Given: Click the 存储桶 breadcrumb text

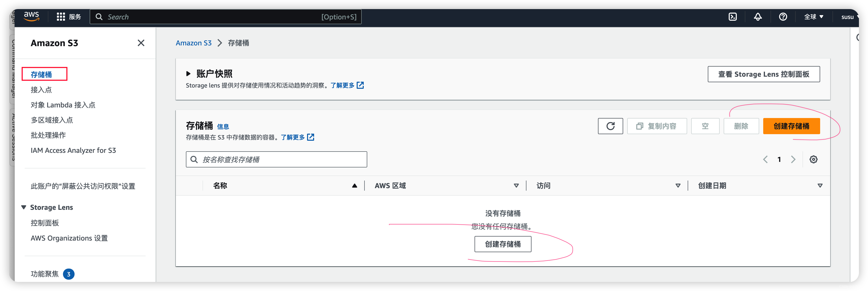Looking at the screenshot, I should coord(238,43).
